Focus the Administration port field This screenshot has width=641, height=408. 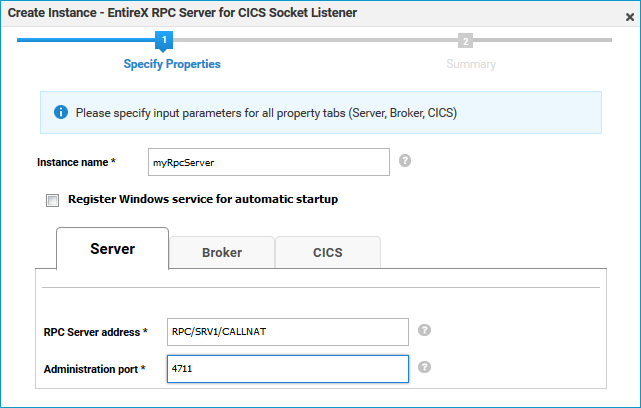click(288, 369)
